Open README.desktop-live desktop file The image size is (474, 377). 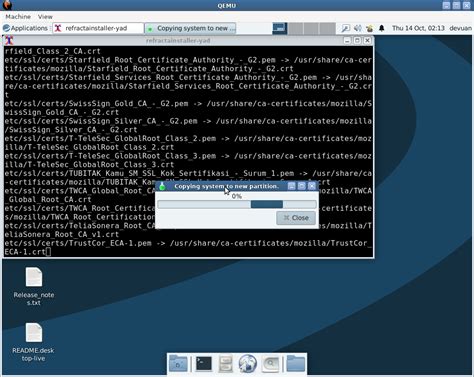point(33,342)
